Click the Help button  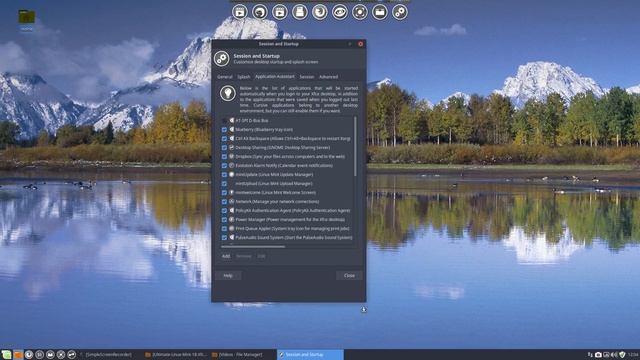click(228, 276)
